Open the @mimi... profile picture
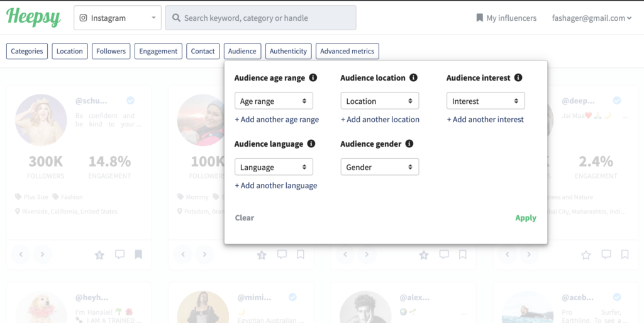The width and height of the screenshot is (644, 323). (x=203, y=307)
